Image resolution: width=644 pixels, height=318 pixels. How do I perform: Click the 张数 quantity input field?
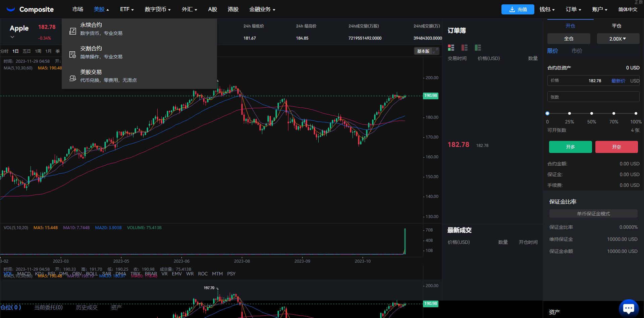point(593,97)
